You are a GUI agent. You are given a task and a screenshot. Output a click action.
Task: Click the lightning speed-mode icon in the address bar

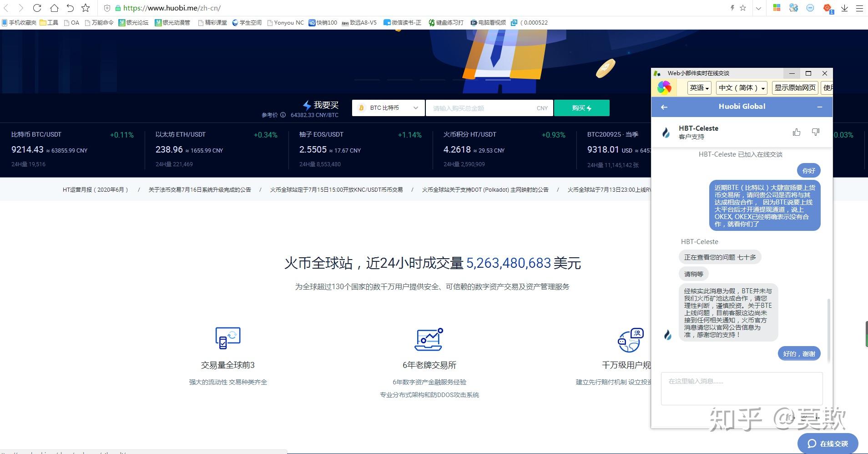pos(732,8)
